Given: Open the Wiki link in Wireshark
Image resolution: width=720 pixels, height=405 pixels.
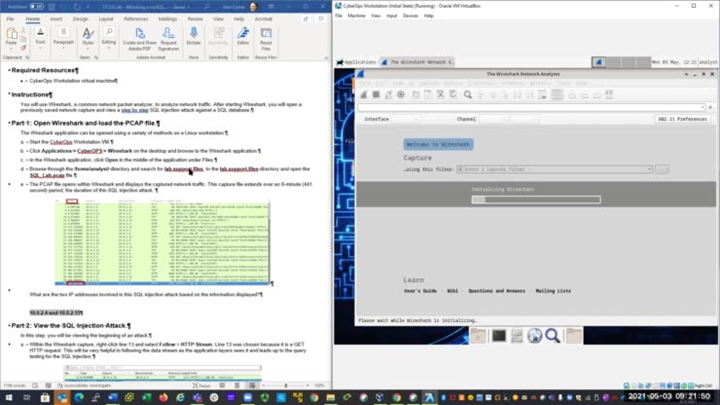Looking at the screenshot, I should tap(452, 291).
